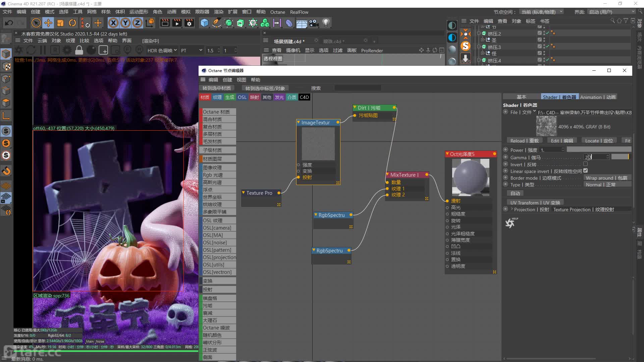The width and height of the screenshot is (644, 362).
Task: Click the orange S plugin icon
Action: pos(465,46)
